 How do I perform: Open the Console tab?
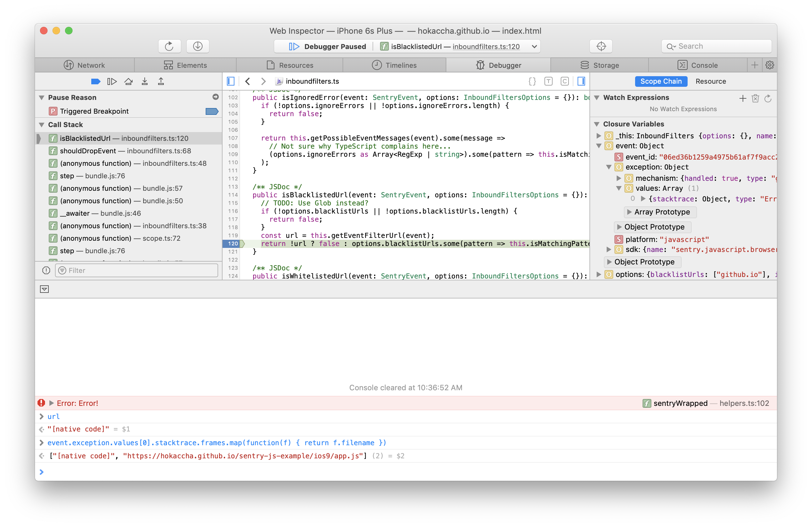point(697,65)
